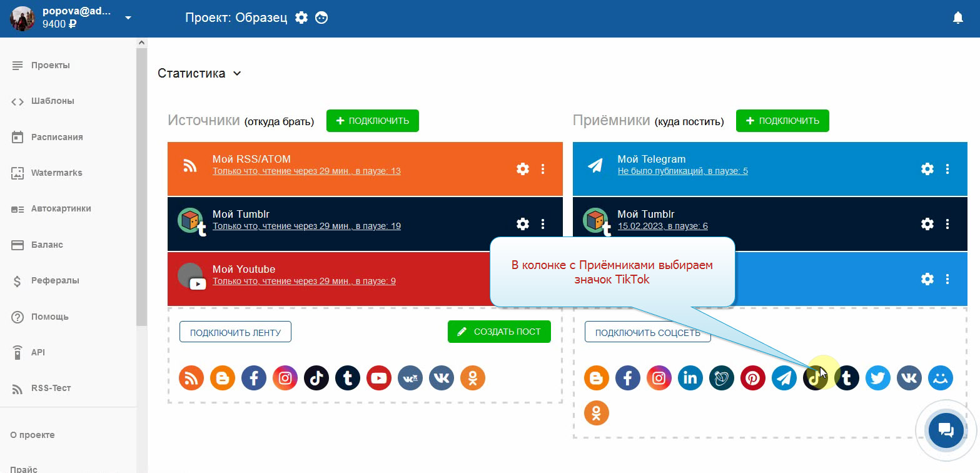
Task: Click the Twitter icon in receivers
Action: pos(877,378)
